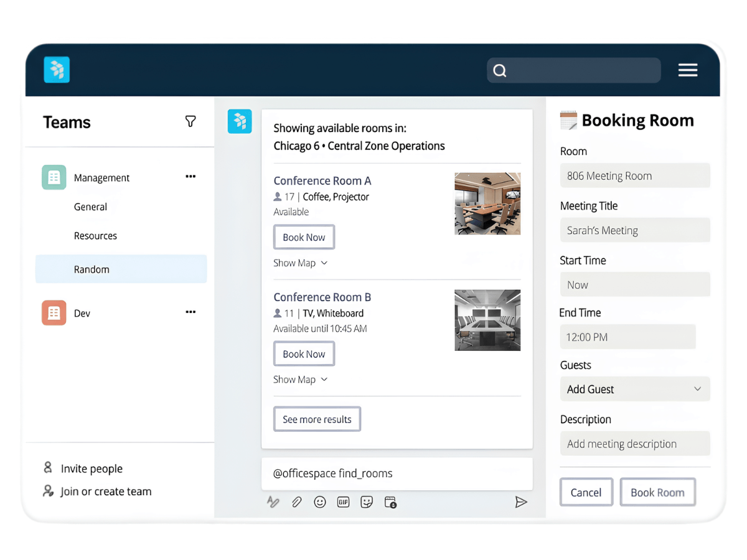This screenshot has height=560, width=747.
Task: Open Dev team more options dots
Action: (190, 312)
